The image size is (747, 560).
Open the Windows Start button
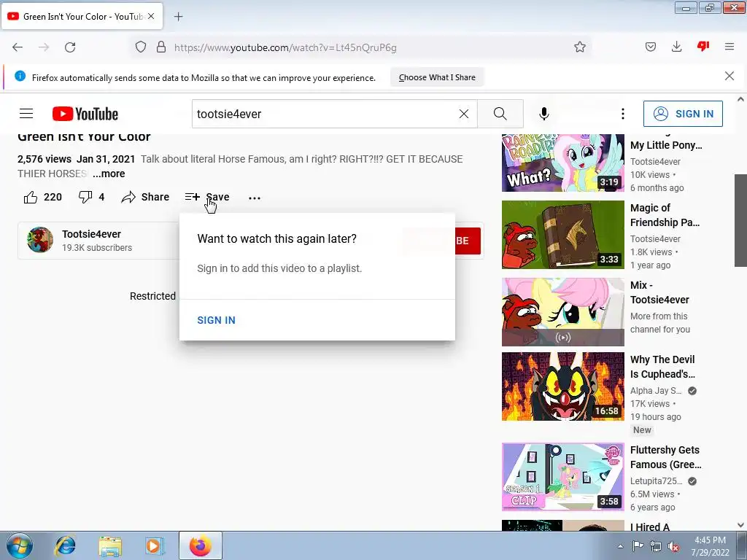pos(19,545)
